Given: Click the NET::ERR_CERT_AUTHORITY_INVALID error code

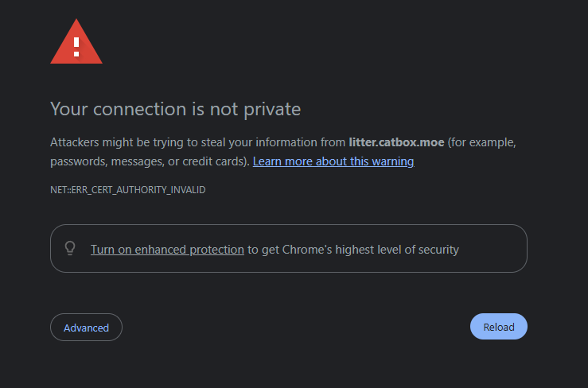Looking at the screenshot, I should [x=128, y=190].
